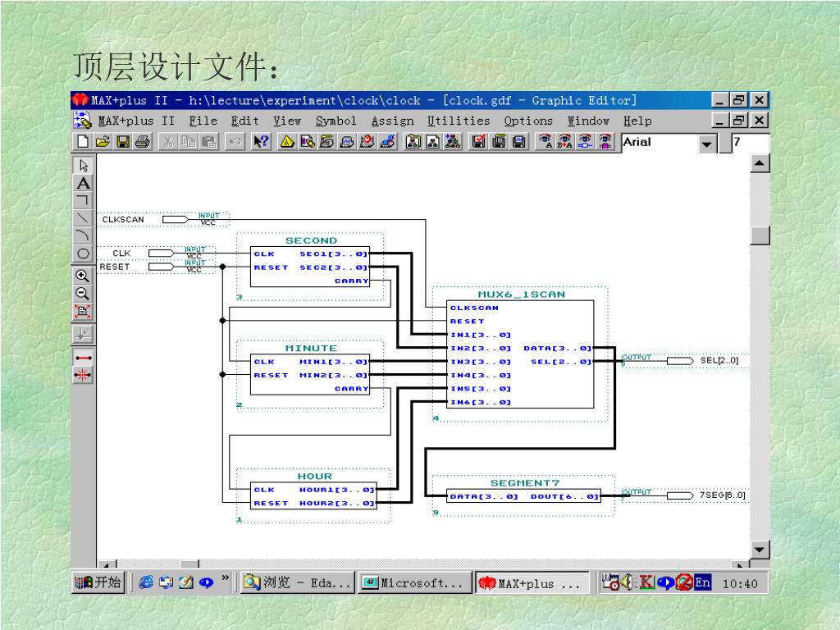Open the Timing Analyzer clock icon
840x630 pixels.
(367, 141)
